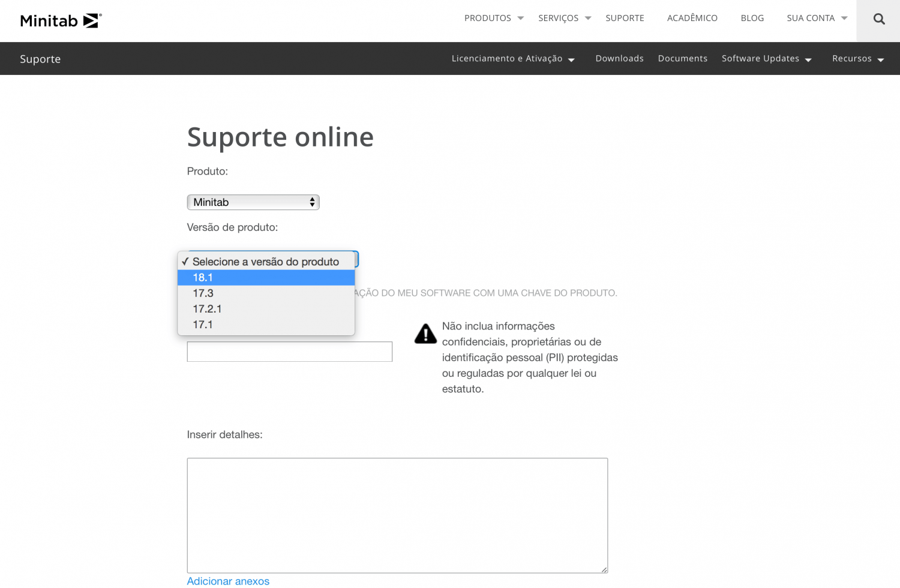The height and width of the screenshot is (588, 900).
Task: Open the Documents page
Action: [682, 58]
